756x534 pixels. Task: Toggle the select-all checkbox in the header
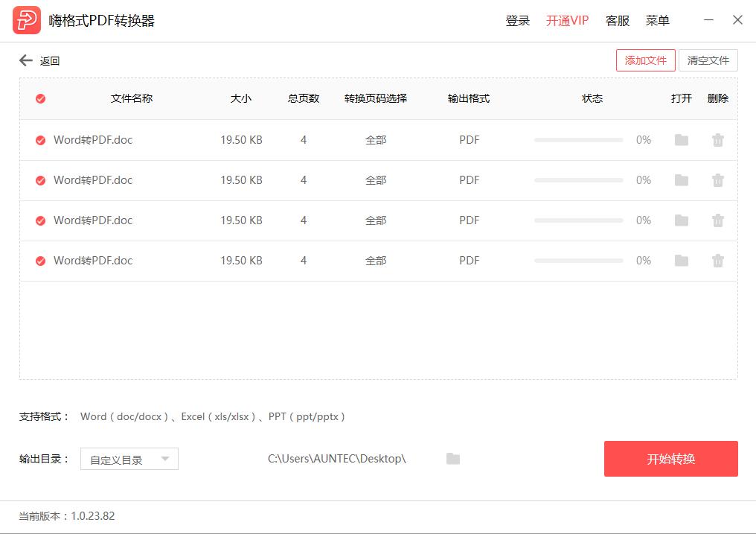pyautogui.click(x=40, y=98)
